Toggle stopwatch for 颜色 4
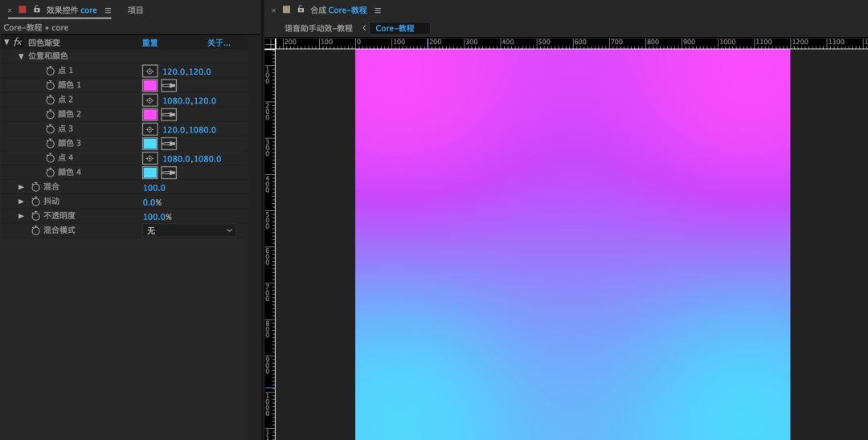The image size is (868, 440). pyautogui.click(x=51, y=173)
